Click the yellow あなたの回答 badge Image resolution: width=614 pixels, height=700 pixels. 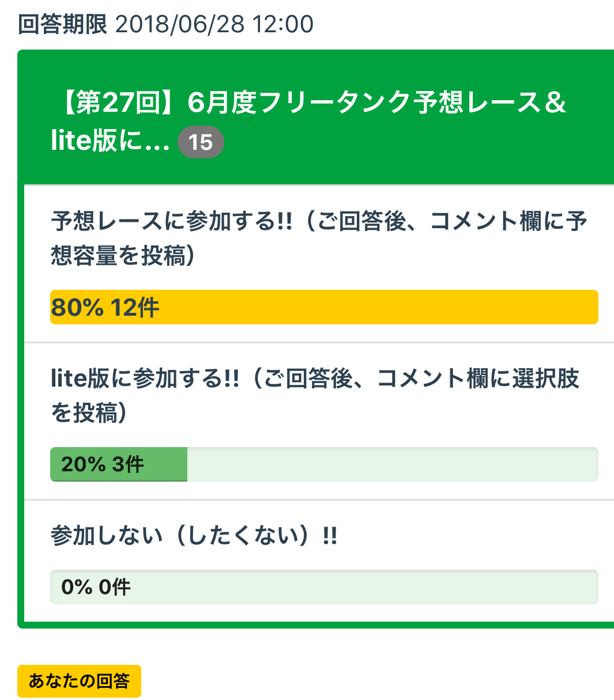tap(79, 681)
